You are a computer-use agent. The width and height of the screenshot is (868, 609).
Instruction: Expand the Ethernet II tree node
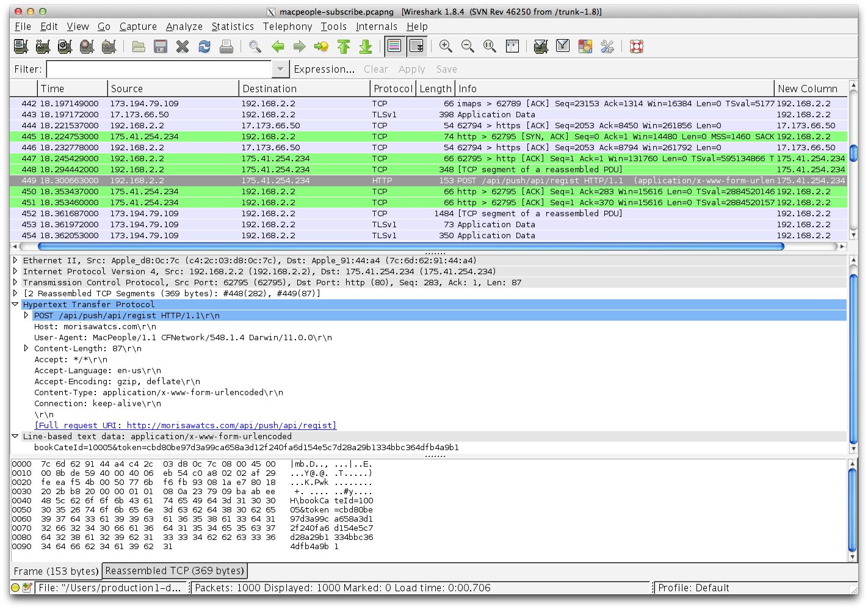[x=15, y=260]
